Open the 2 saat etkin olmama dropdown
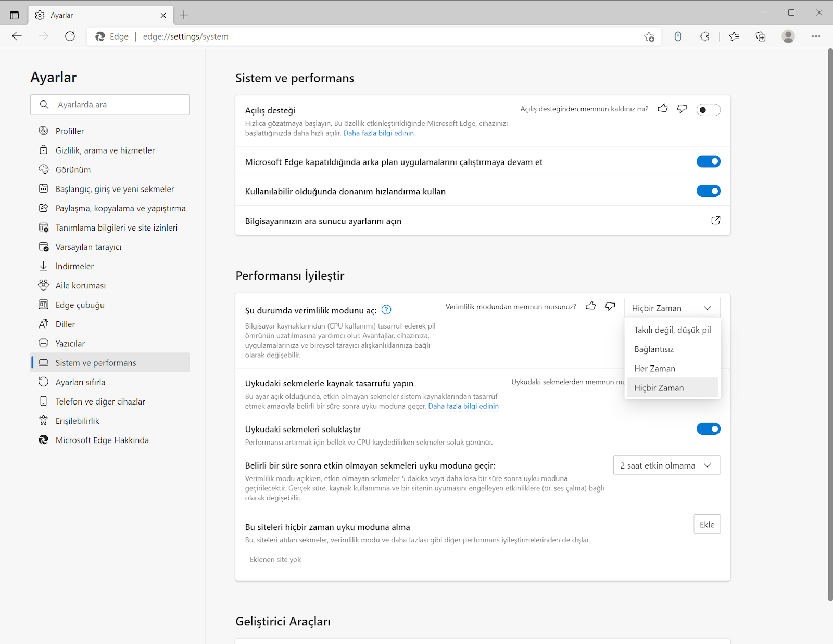Viewport: 833px width, 644px height. coord(667,465)
